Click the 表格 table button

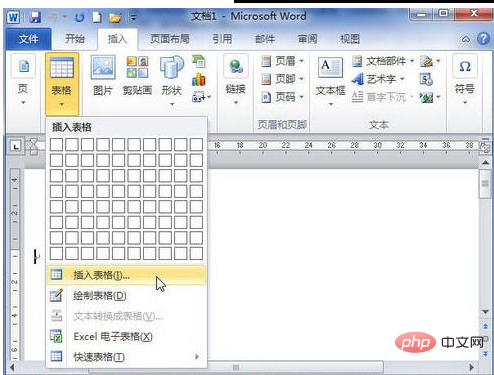tap(62, 83)
